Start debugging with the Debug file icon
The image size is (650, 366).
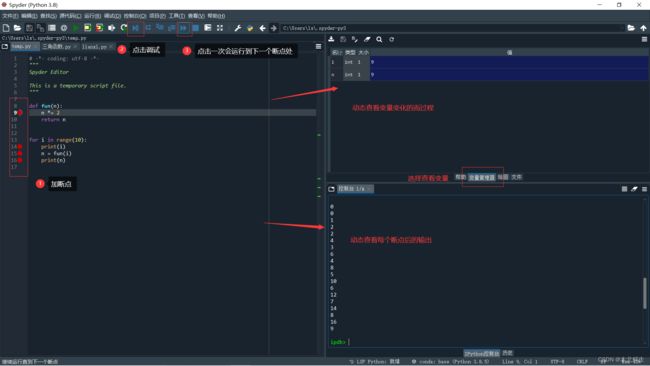136,28
